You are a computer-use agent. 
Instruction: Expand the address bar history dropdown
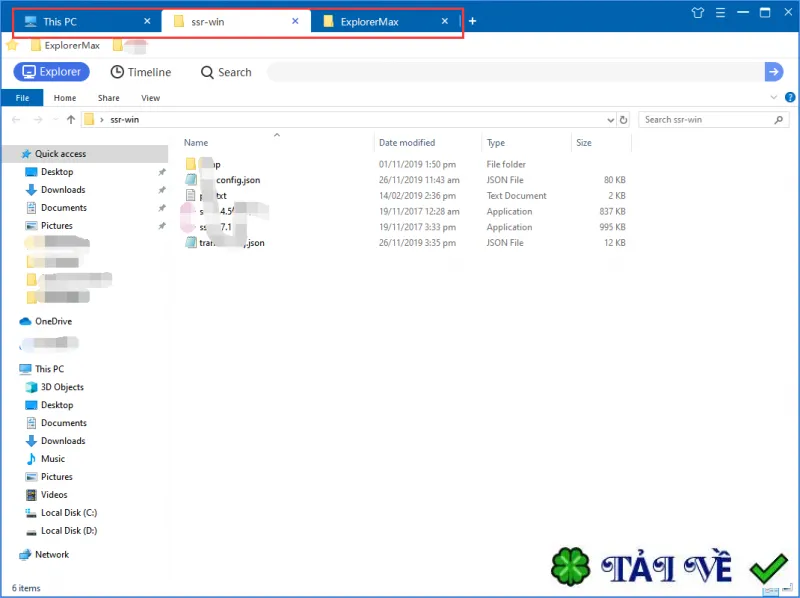pyautogui.click(x=610, y=120)
